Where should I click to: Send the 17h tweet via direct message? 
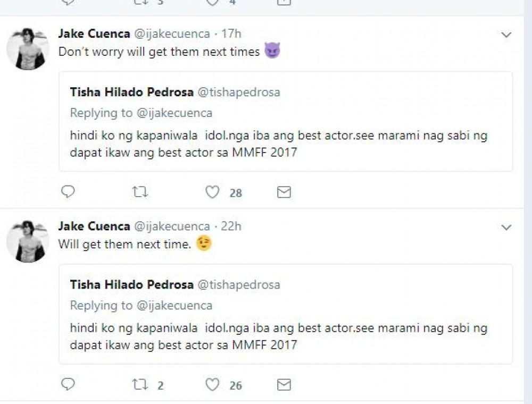284,192
